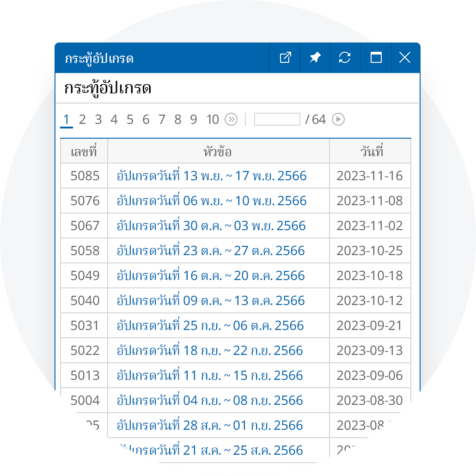Open the 13 พ.ย. ~ 17 พ.ย. 2566 upgrade post
This screenshot has width=476, height=476.
[212, 176]
